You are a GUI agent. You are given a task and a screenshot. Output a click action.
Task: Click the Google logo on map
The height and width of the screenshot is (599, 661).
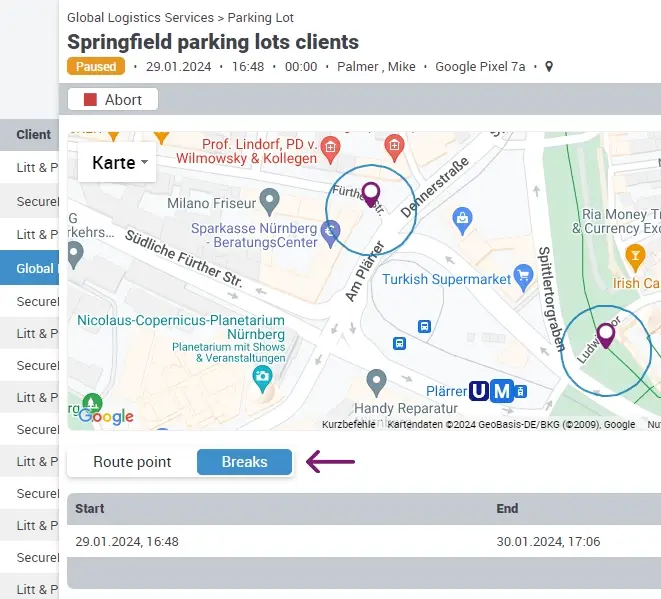[x=105, y=416]
